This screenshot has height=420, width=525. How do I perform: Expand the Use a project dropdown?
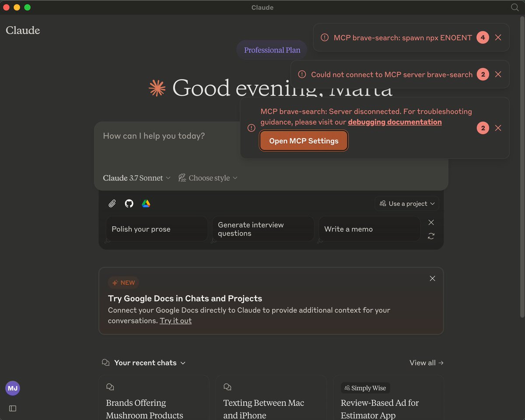pyautogui.click(x=406, y=203)
